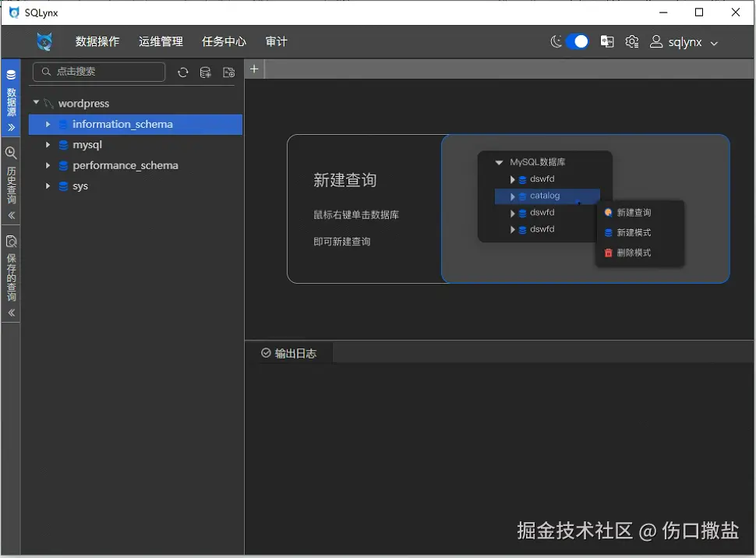756x558 pixels.
Task: Select the sys database
Action: (x=80, y=186)
